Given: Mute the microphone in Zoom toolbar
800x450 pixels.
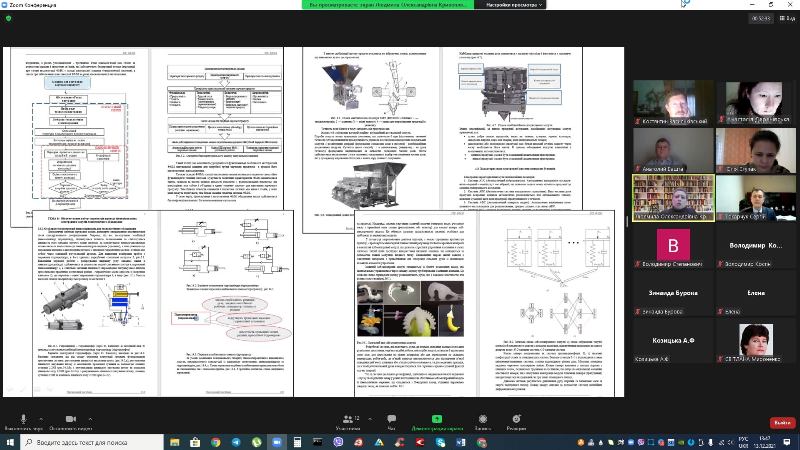Looking at the screenshot, I should (x=23, y=421).
